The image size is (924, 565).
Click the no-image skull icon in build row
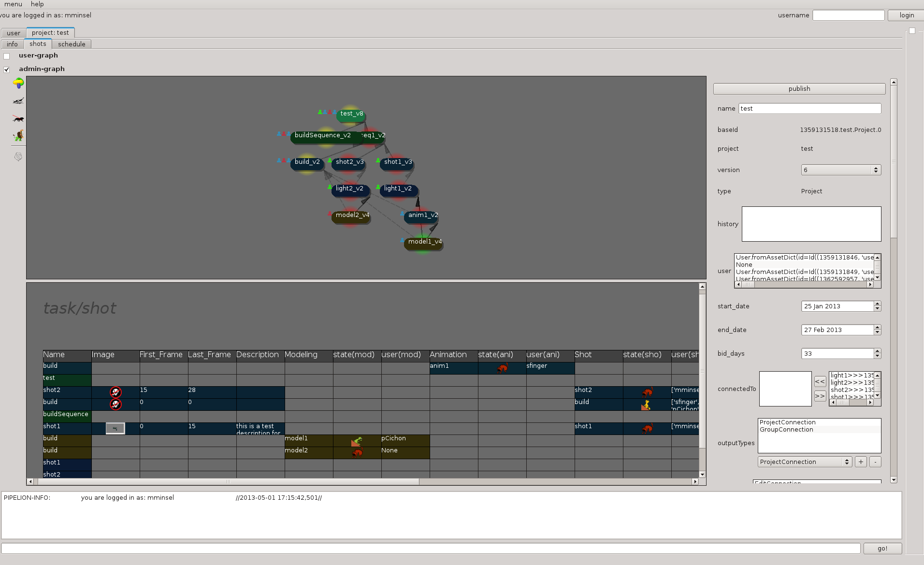(115, 404)
